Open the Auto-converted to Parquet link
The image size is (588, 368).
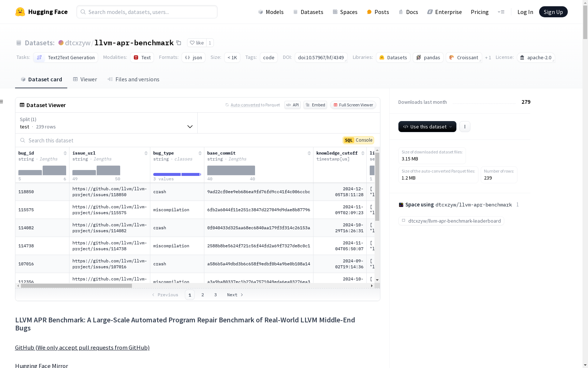[245, 105]
